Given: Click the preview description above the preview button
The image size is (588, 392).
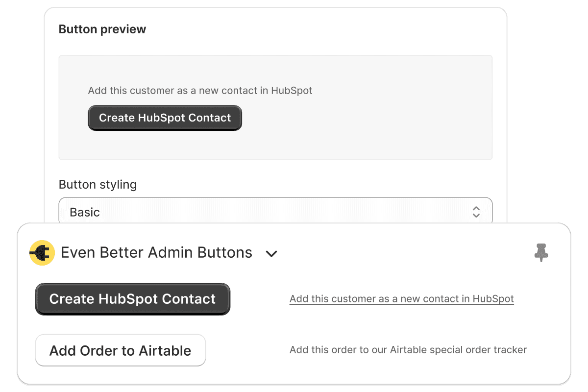Looking at the screenshot, I should 200,91.
